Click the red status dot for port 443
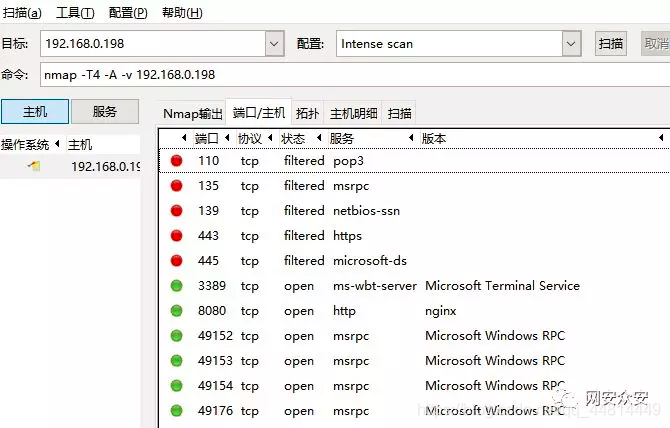Image resolution: width=670 pixels, height=428 pixels. (176, 235)
